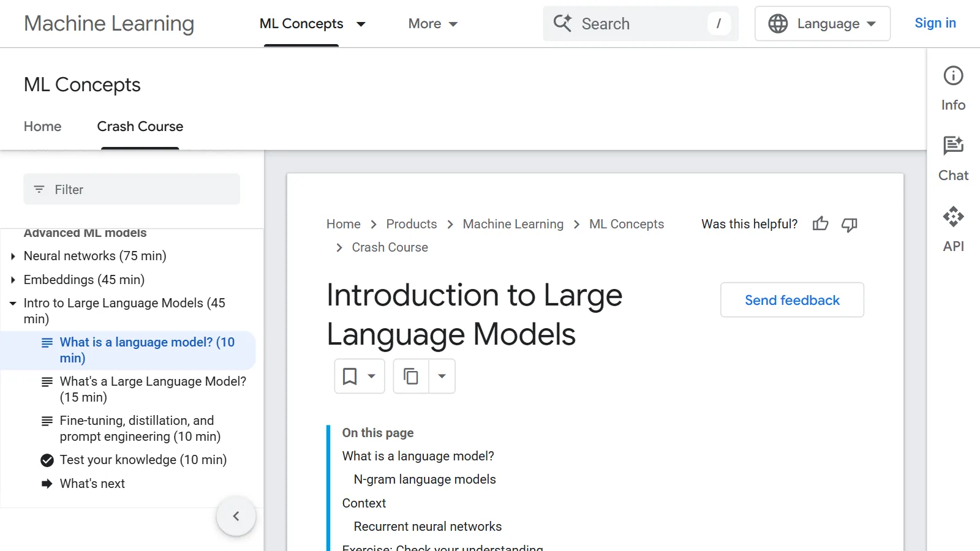Open the More menu dropdown
This screenshot has width=980, height=551.
pyautogui.click(x=432, y=24)
